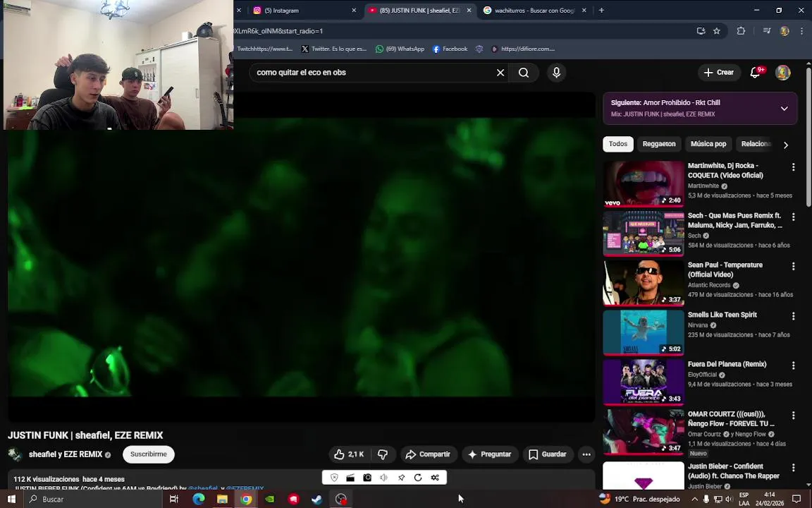Open the Chrome profile avatar
This screenshot has width=812, height=508.
[x=785, y=31]
